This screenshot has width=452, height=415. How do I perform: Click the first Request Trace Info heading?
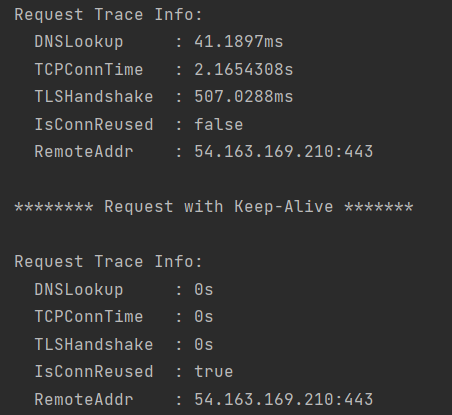tap(108, 15)
